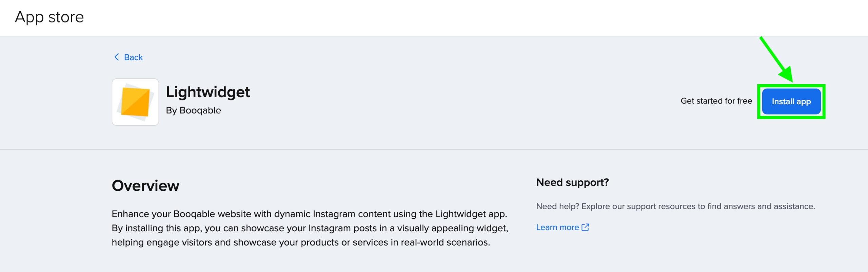Click the By Booqable developer name
868x272 pixels.
click(x=194, y=110)
